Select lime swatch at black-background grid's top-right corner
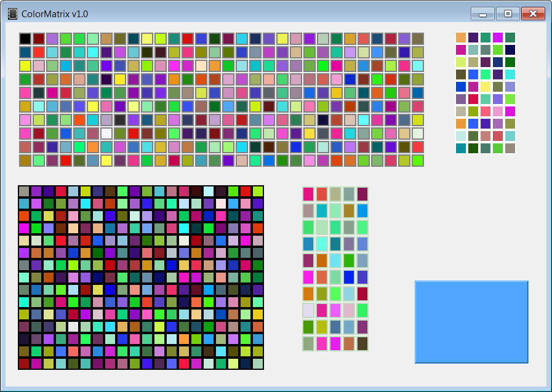The height and width of the screenshot is (392, 552). point(258,191)
